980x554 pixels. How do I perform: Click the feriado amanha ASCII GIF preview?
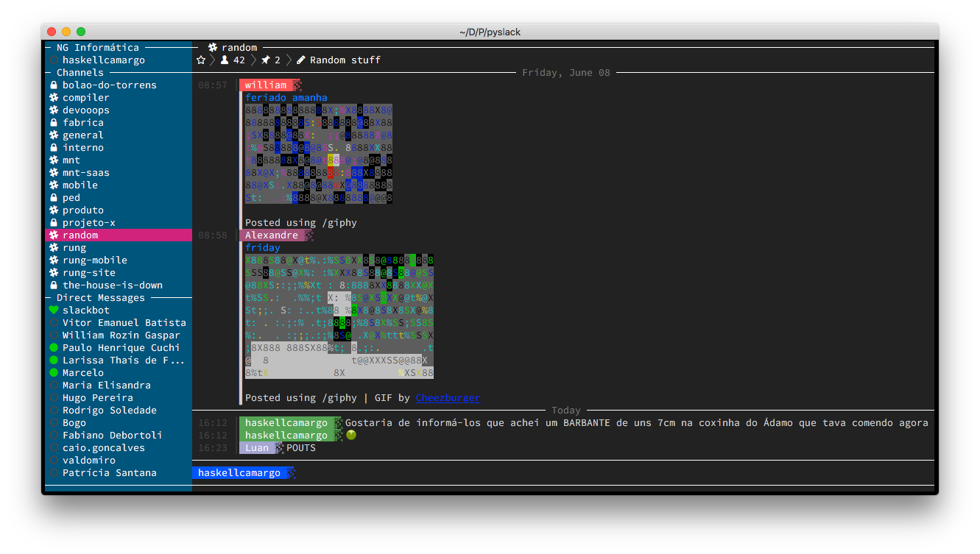pyautogui.click(x=319, y=154)
